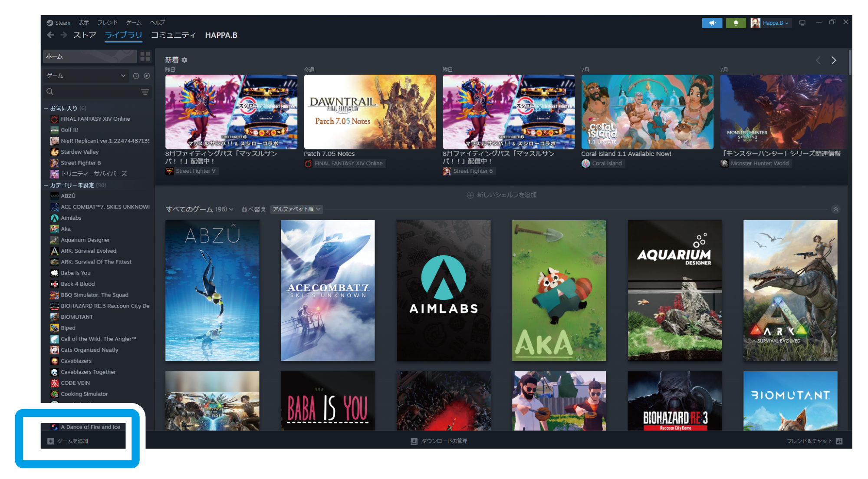Open advanced filter options icon
This screenshot has height=479, width=868.
pos(145,92)
